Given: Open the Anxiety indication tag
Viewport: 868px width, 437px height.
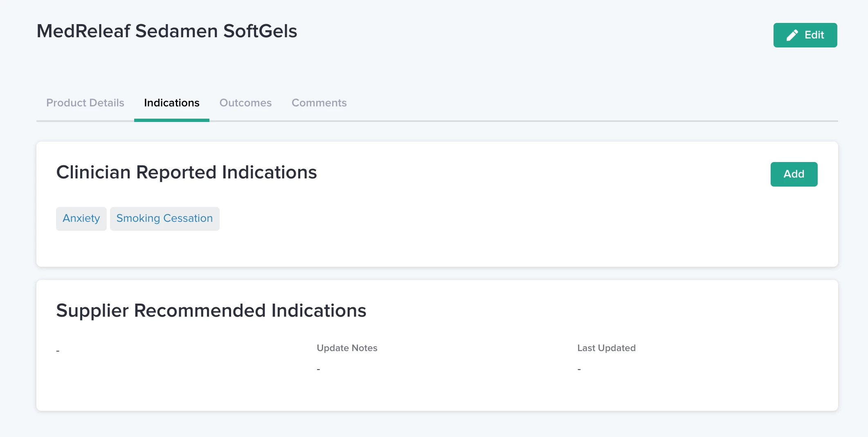Looking at the screenshot, I should pos(81,218).
